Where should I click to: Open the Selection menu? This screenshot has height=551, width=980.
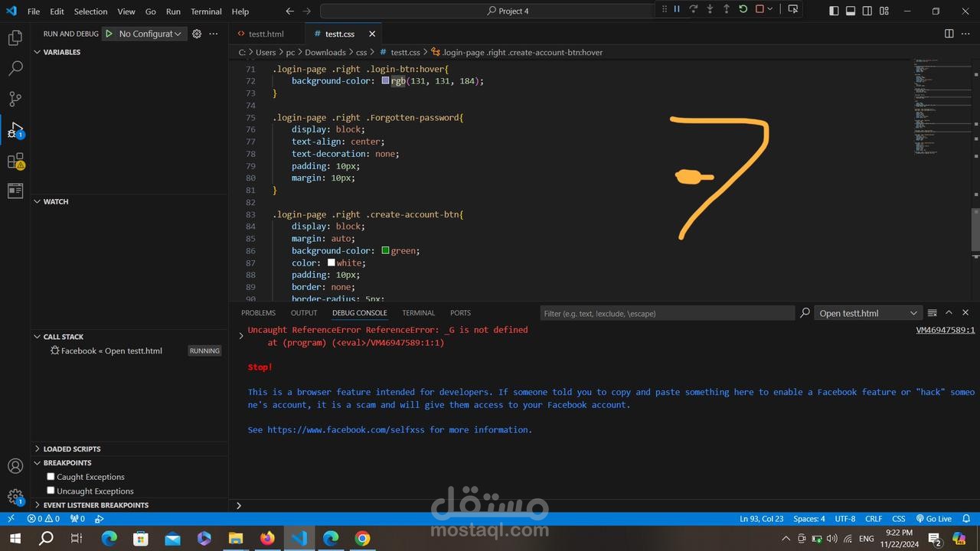click(x=90, y=11)
